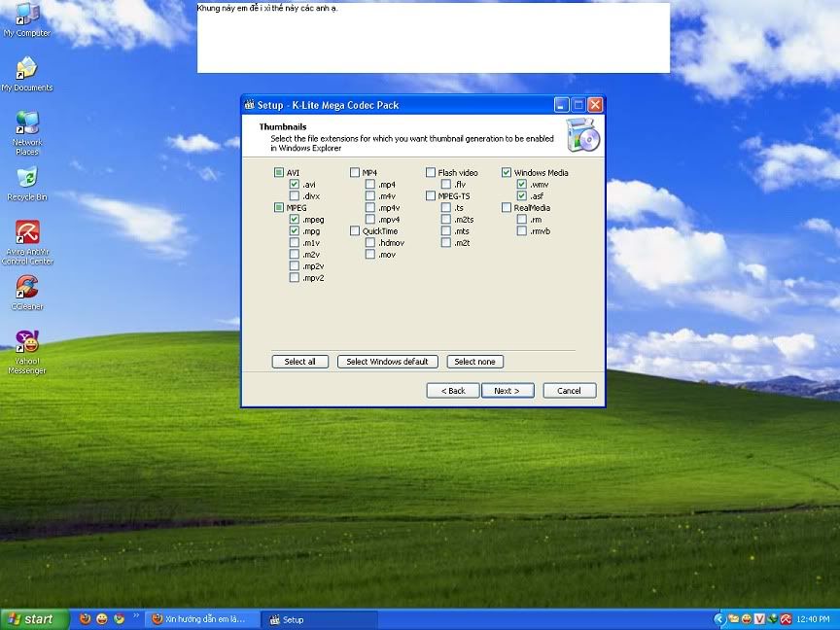Check the .m1v extension checkbox
Viewport: 840px width, 630px height.
(x=295, y=243)
